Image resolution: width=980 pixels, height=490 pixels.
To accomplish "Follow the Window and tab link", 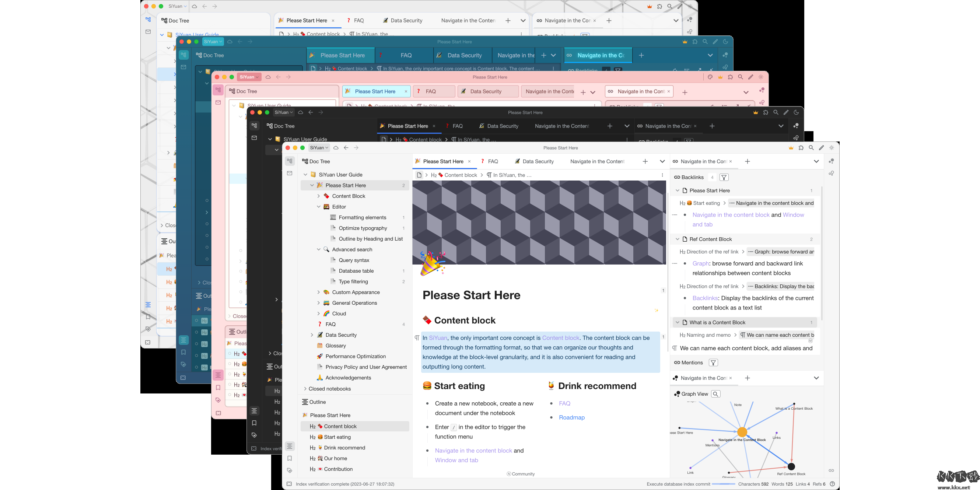I will [x=456, y=460].
